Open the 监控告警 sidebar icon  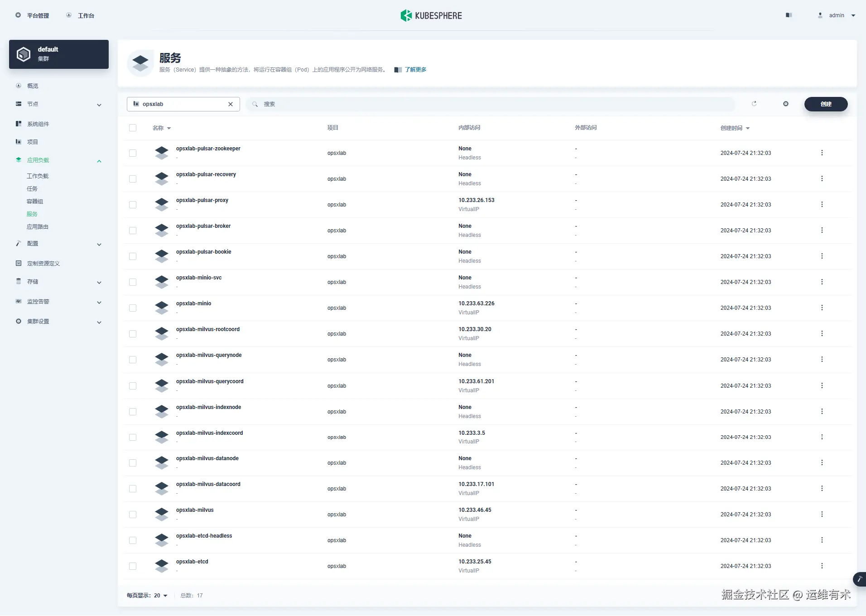point(18,301)
